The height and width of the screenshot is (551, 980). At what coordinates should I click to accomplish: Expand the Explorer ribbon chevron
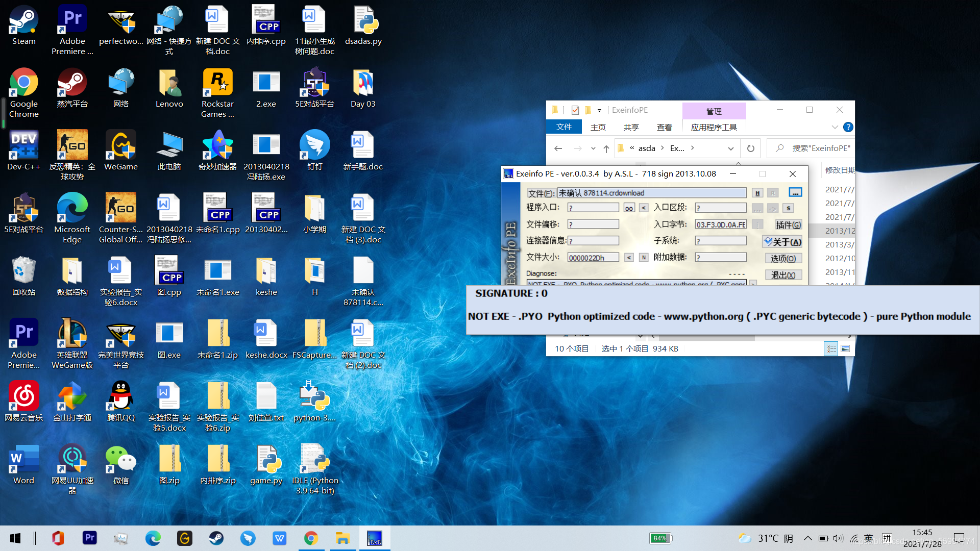[x=835, y=127]
